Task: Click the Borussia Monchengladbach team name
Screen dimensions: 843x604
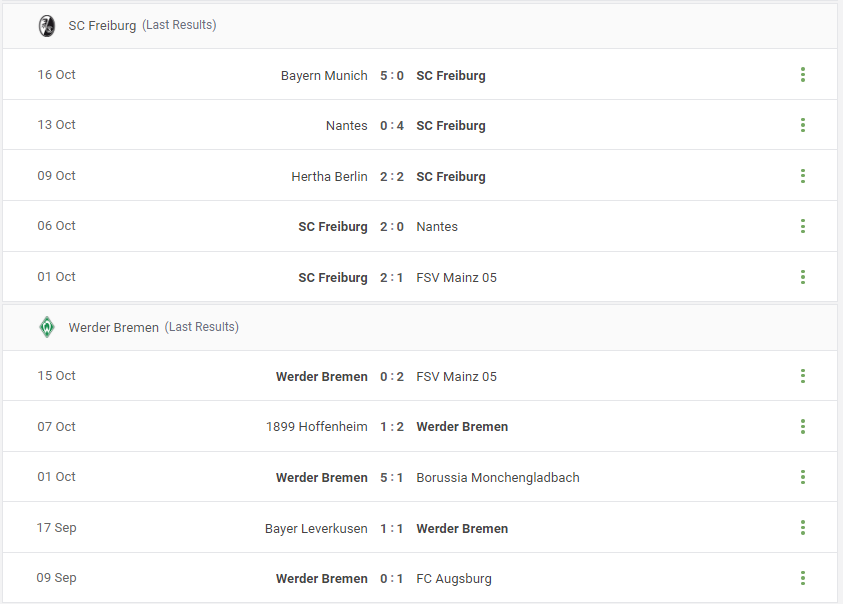Action: [498, 478]
